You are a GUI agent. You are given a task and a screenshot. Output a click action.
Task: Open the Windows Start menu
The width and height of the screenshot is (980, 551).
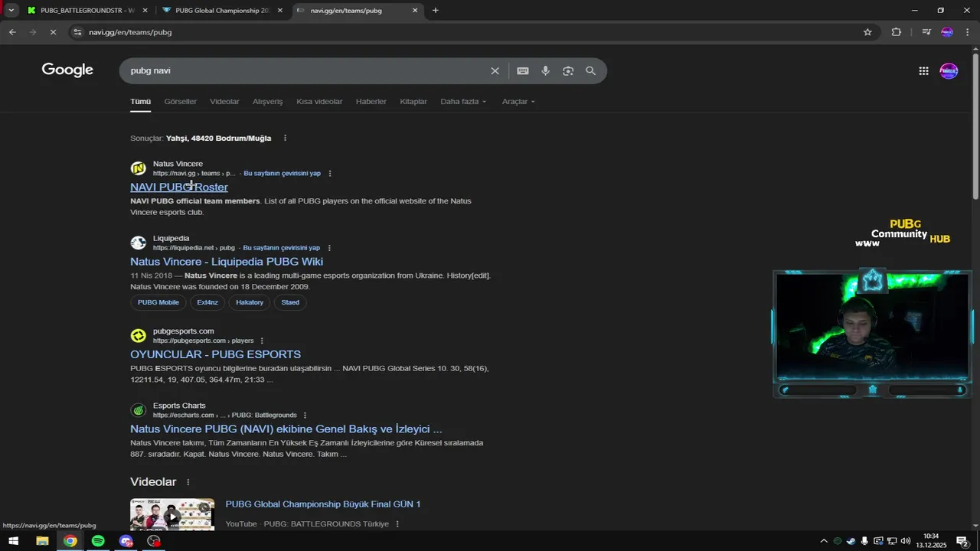click(13, 541)
